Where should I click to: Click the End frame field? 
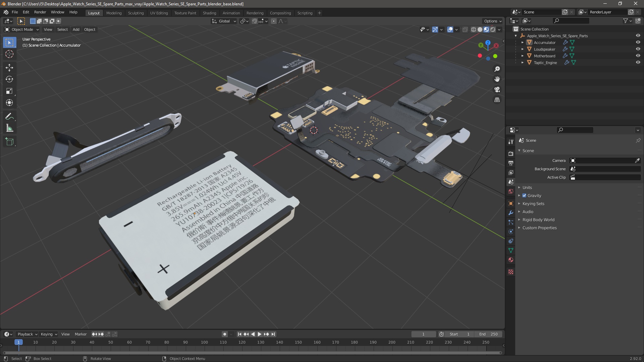(x=489, y=334)
